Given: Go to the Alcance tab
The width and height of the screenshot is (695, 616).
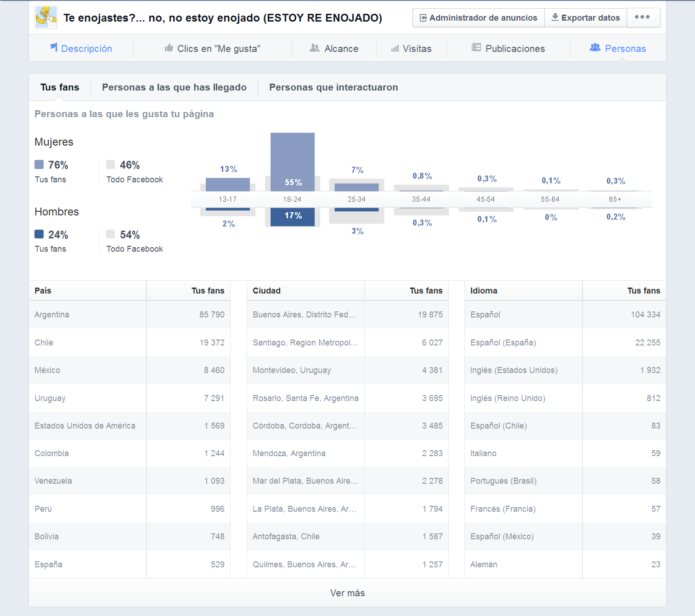Looking at the screenshot, I should 334,48.
